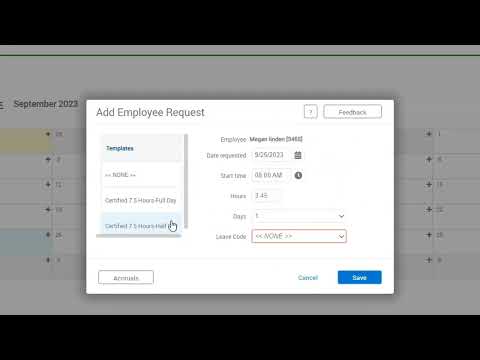This screenshot has height=360, width=480.
Task: Click plus icon beside day 11 behind dialog
Action: [48, 184]
